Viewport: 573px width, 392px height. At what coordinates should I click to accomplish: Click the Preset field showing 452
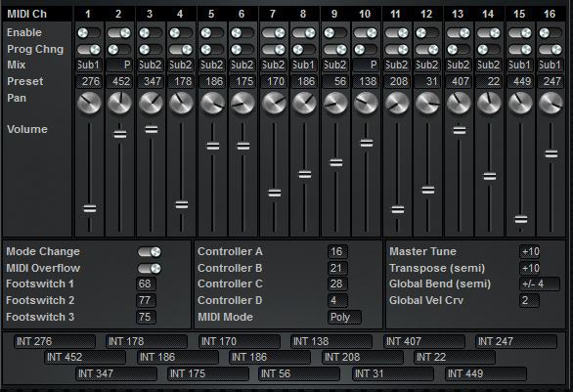119,81
